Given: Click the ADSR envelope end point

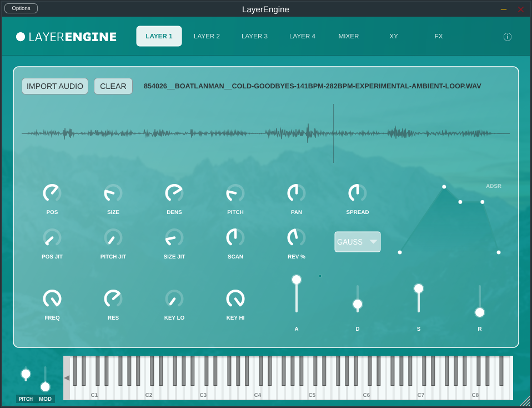Looking at the screenshot, I should pyautogui.click(x=499, y=252).
